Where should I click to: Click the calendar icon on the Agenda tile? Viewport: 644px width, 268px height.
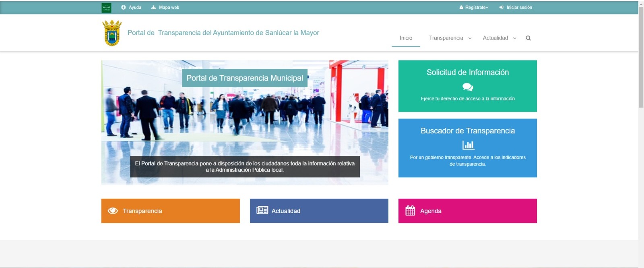pos(410,211)
